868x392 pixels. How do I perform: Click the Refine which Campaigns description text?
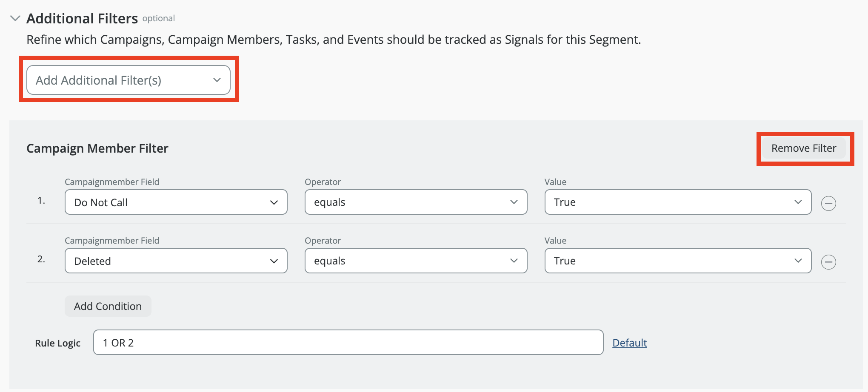tap(333, 40)
